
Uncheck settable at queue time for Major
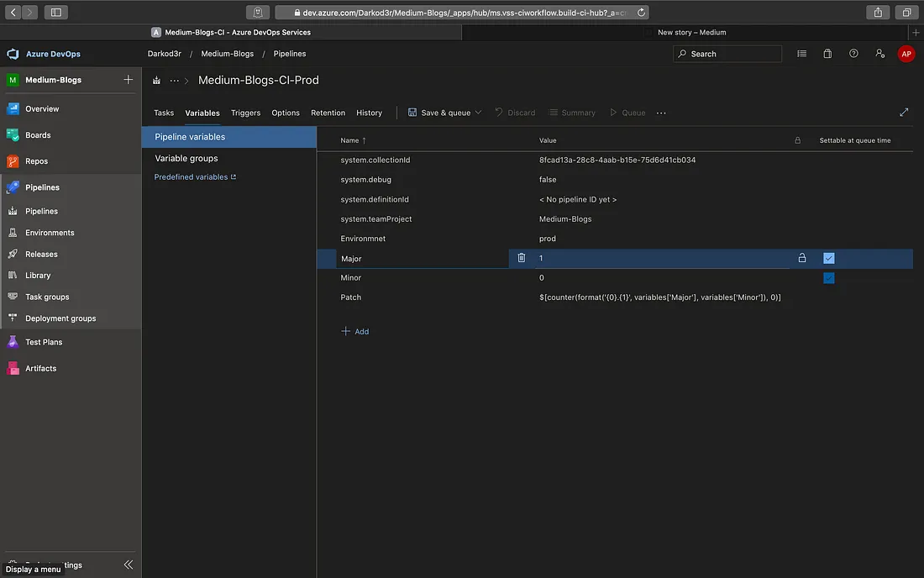828,258
